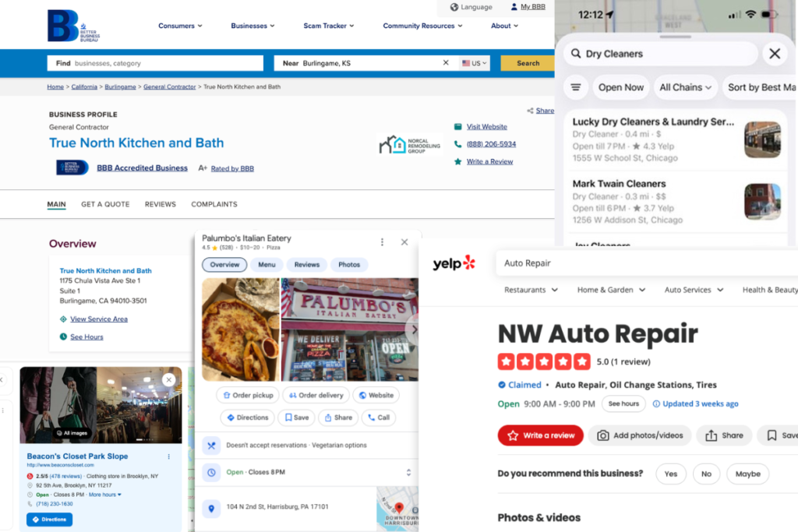Viewport: 798px width, 532px height.
Task: Open BBB Accredited Business link
Action: (142, 167)
